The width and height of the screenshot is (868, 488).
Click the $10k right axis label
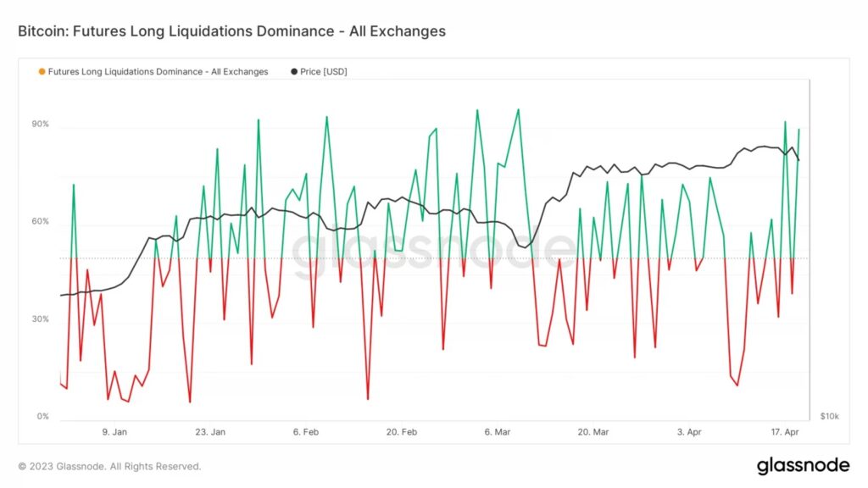coord(829,416)
